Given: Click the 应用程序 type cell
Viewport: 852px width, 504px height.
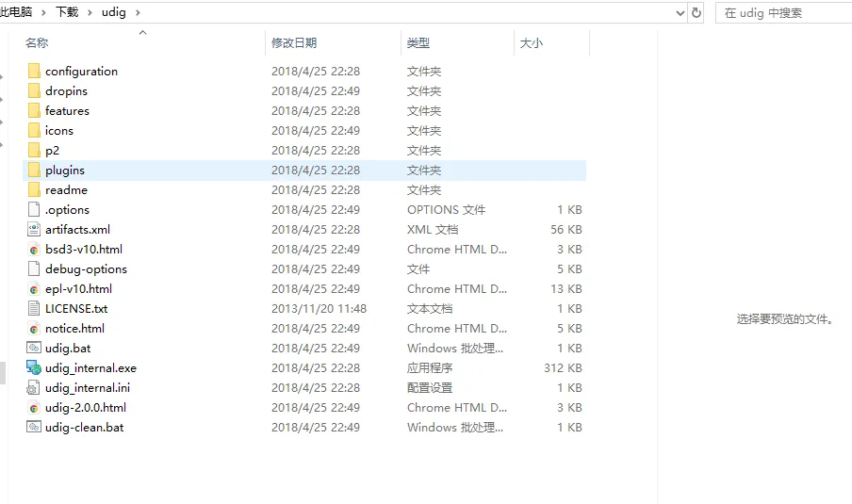Looking at the screenshot, I should pyautogui.click(x=430, y=367).
